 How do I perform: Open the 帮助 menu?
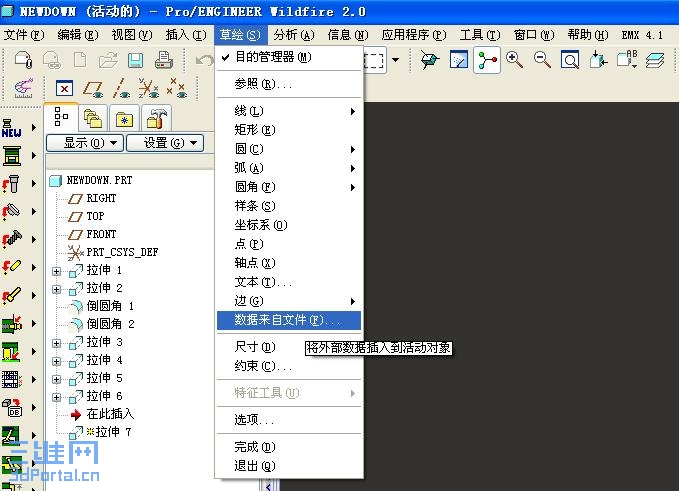(588, 35)
